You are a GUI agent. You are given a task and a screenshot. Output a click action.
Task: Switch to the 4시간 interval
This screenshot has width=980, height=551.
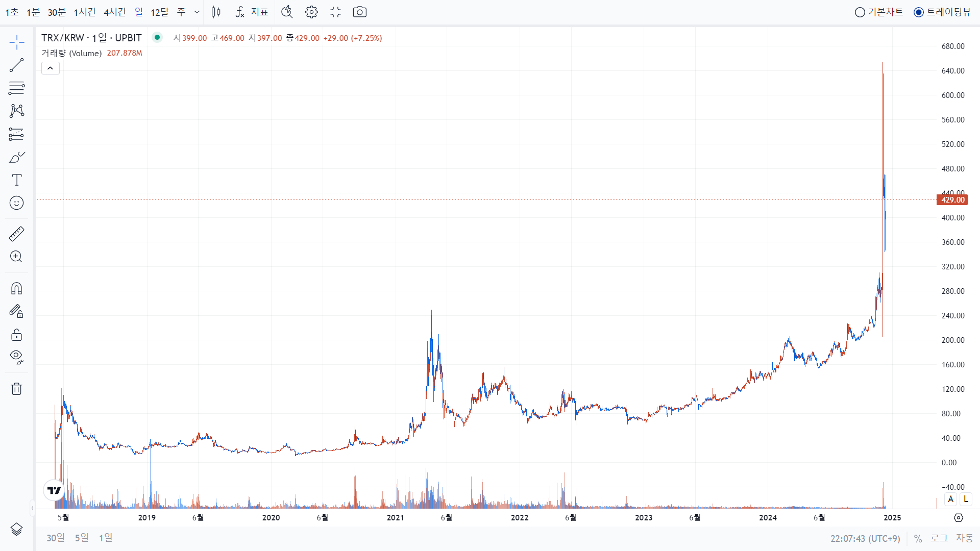pyautogui.click(x=115, y=12)
